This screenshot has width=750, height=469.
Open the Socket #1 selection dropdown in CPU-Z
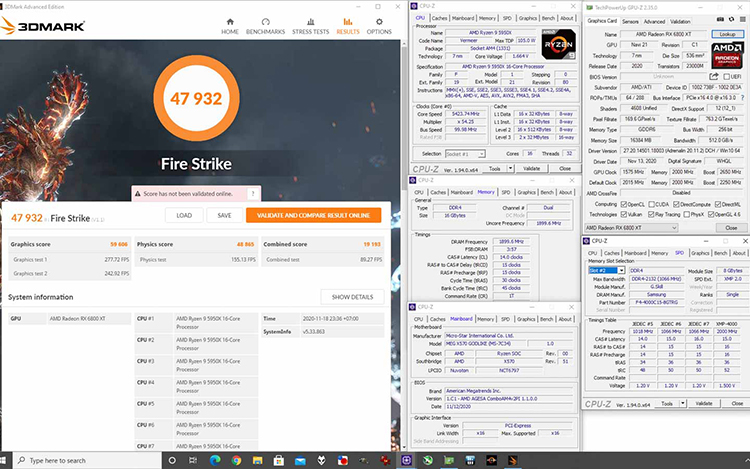coord(465,154)
